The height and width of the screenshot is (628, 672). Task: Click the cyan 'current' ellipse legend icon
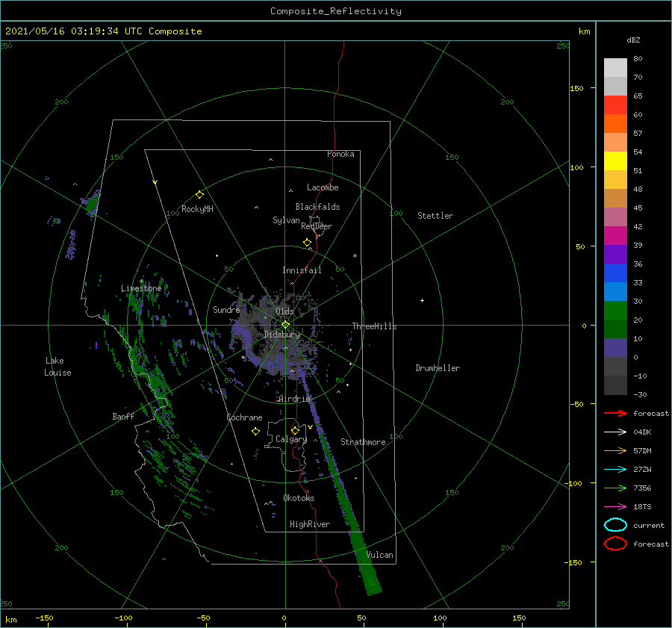(x=615, y=525)
